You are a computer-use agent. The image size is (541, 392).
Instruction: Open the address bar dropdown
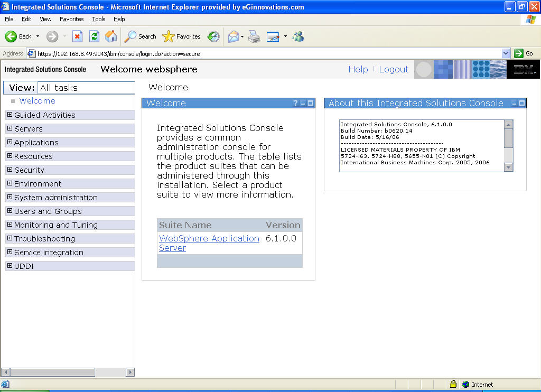(x=506, y=53)
